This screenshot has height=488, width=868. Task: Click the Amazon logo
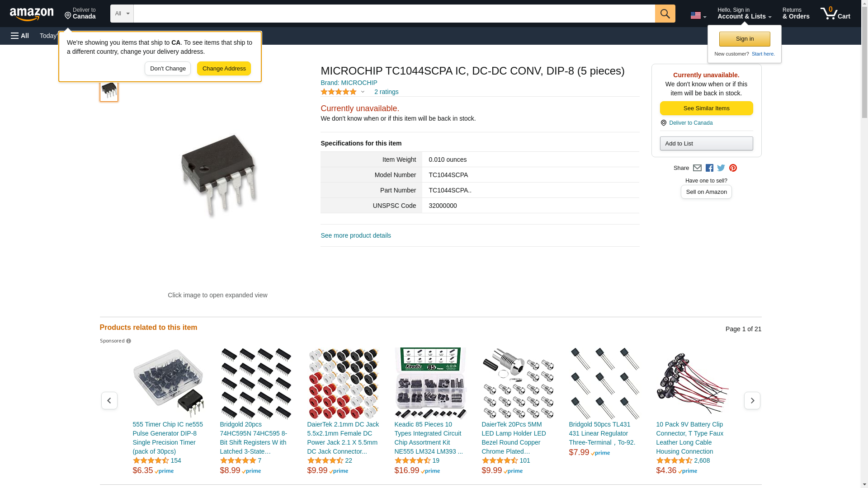(32, 14)
